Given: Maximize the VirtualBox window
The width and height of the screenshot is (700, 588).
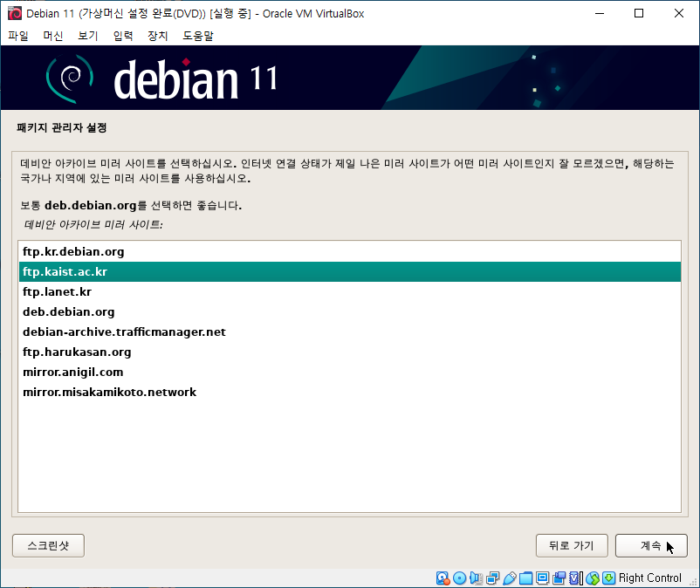Looking at the screenshot, I should tap(639, 13).
